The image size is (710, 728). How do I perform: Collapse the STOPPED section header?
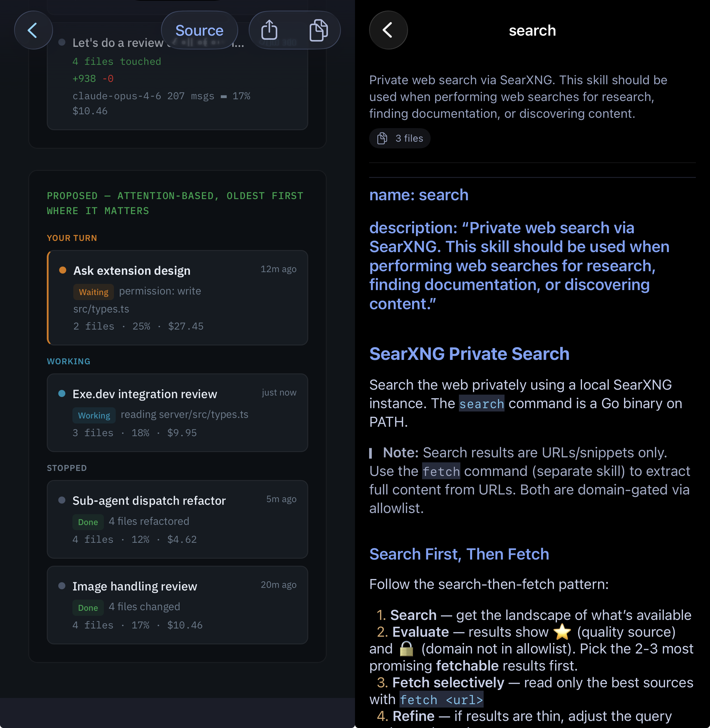click(x=67, y=468)
